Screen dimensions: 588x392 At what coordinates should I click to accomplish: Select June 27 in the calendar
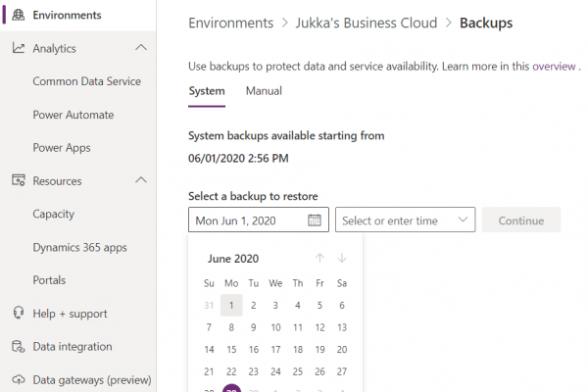coord(342,371)
